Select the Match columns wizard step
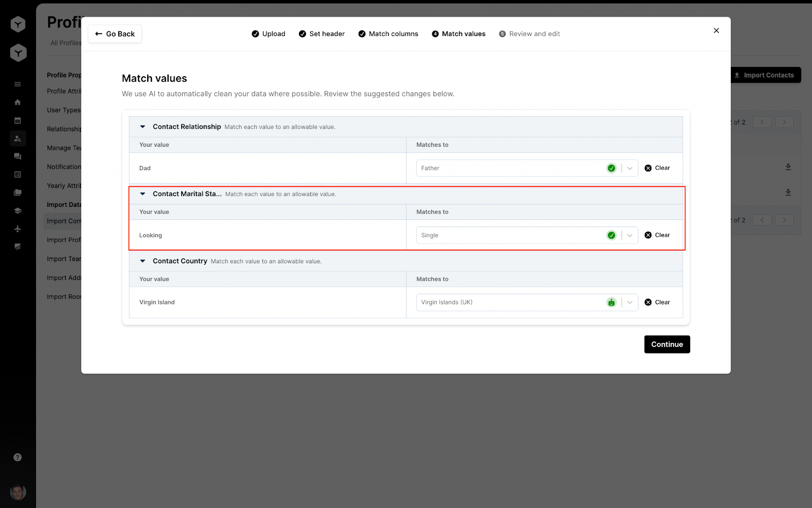The width and height of the screenshot is (812, 508). (388, 34)
